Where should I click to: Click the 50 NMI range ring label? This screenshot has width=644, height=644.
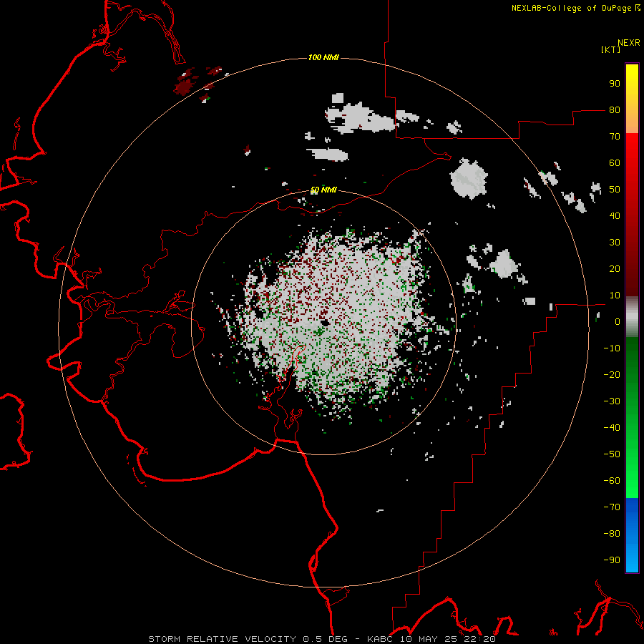point(323,190)
